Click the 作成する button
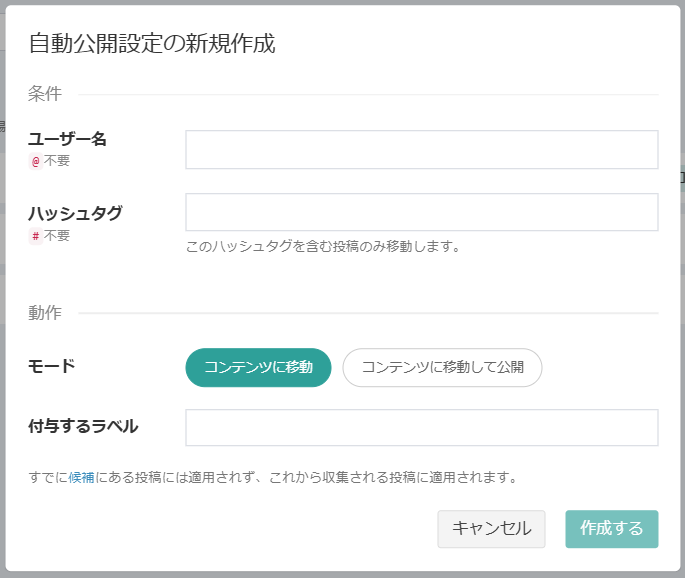The width and height of the screenshot is (685, 578). coord(611,529)
